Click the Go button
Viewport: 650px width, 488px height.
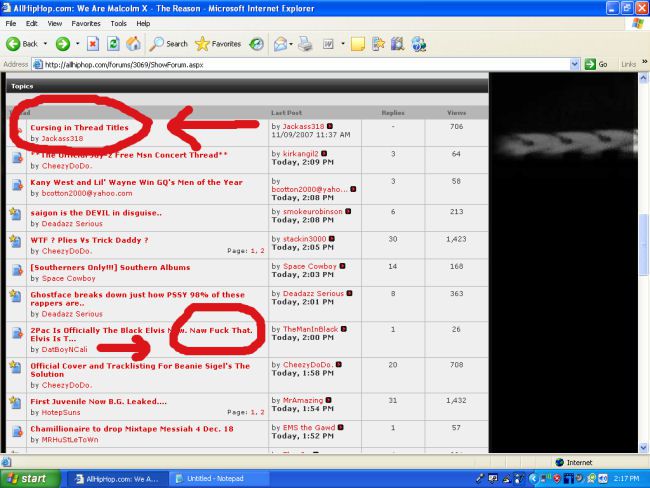pyautogui.click(x=596, y=64)
